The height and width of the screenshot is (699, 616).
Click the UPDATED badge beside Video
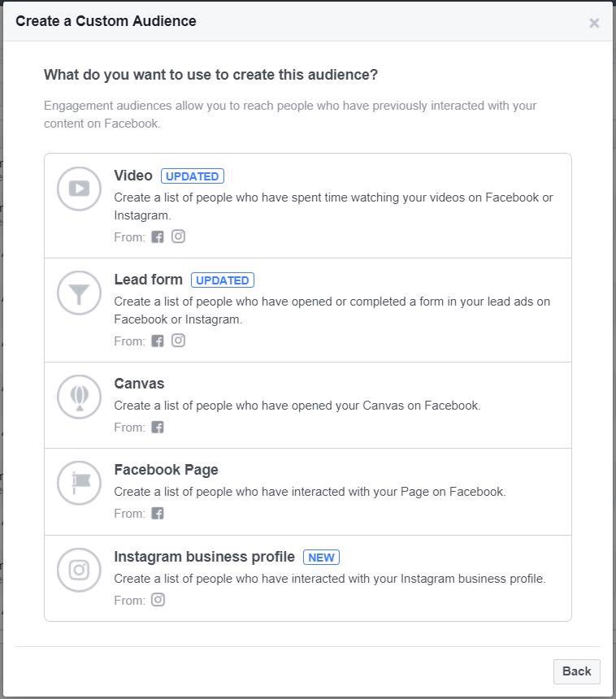[x=193, y=176]
